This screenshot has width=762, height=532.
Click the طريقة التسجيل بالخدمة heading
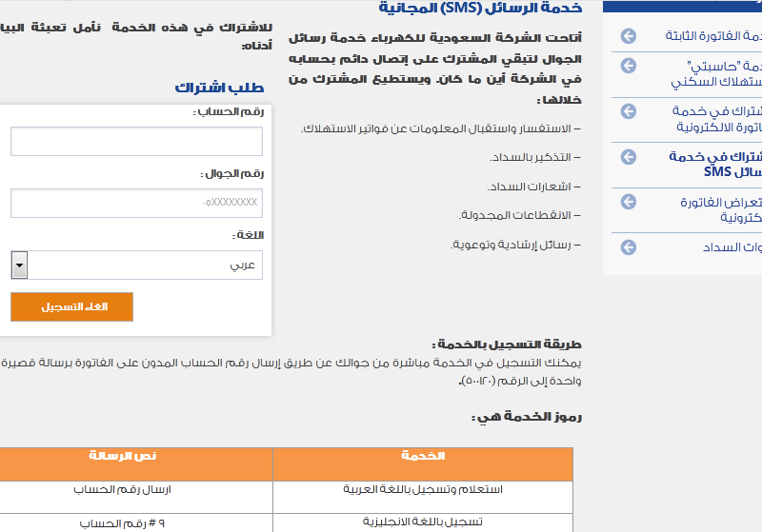(x=507, y=345)
